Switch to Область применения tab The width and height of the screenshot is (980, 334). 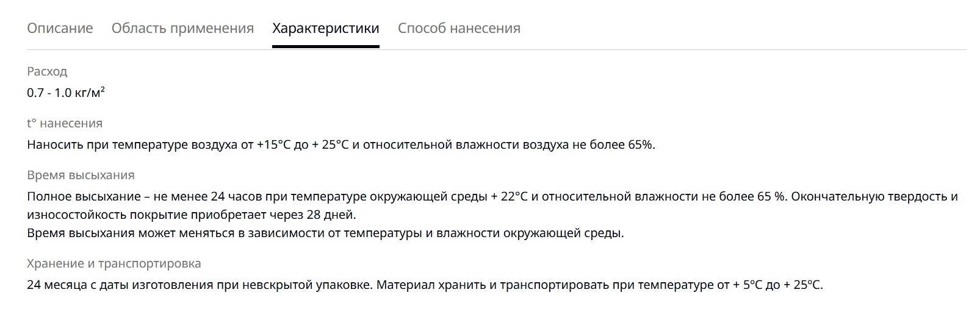(x=182, y=28)
